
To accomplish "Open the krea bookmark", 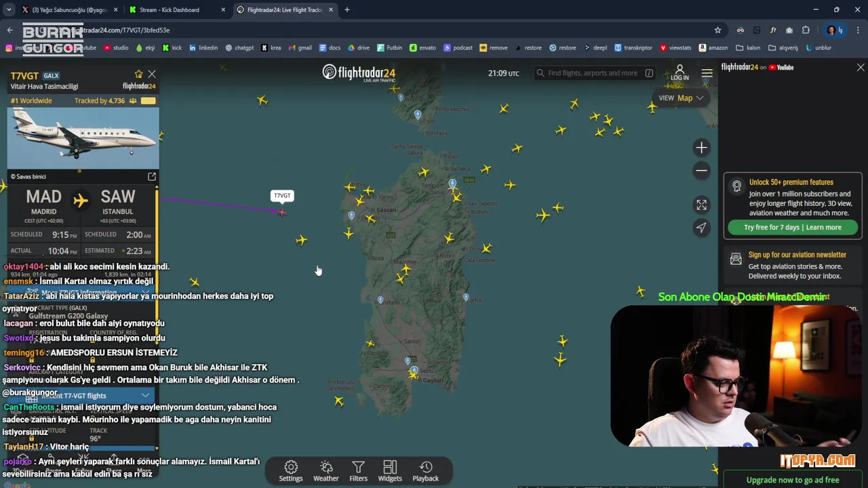I will tap(271, 47).
